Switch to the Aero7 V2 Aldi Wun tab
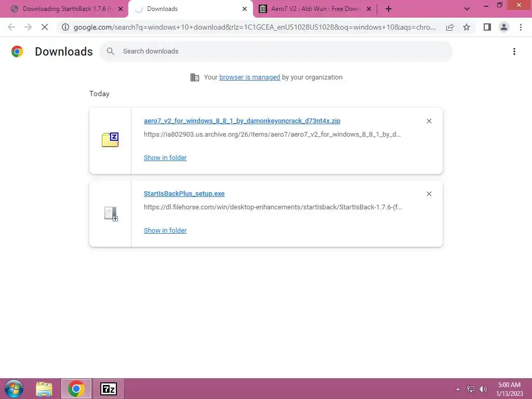 click(x=315, y=9)
